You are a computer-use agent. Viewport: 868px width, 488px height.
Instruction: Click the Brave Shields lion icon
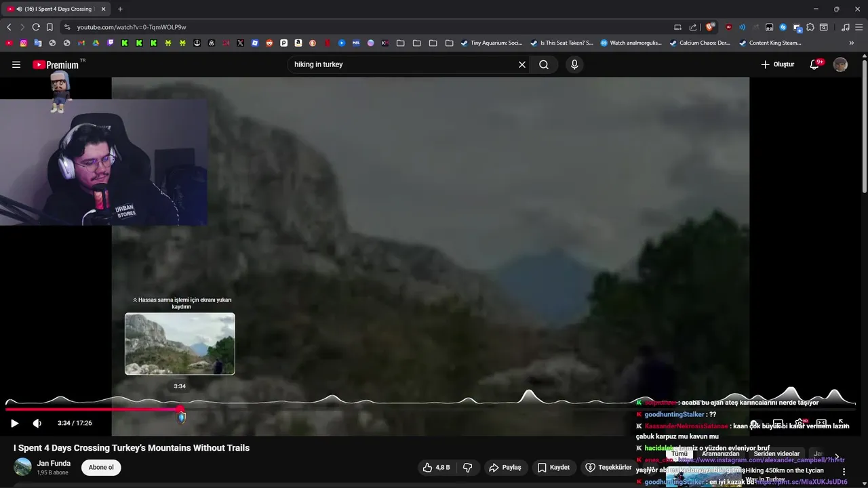[710, 27]
